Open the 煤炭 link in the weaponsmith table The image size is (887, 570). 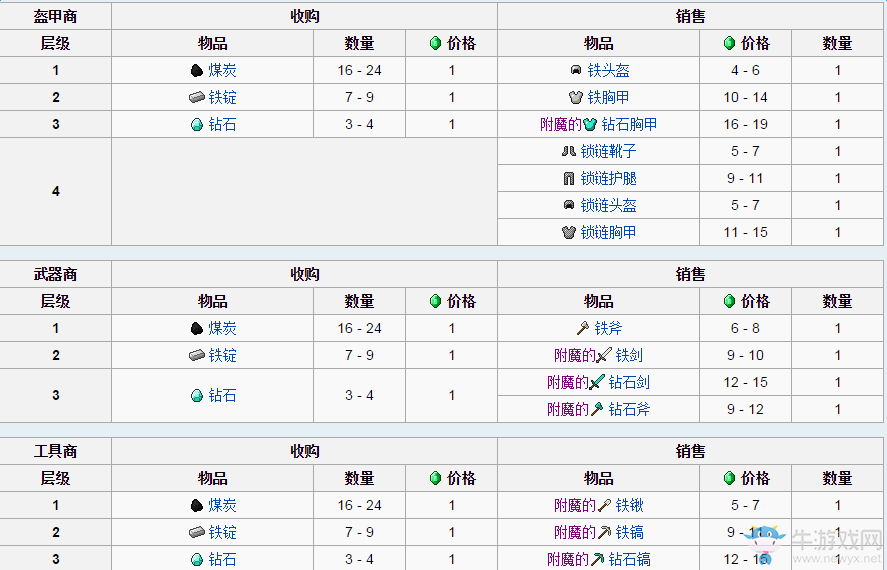tap(222, 328)
